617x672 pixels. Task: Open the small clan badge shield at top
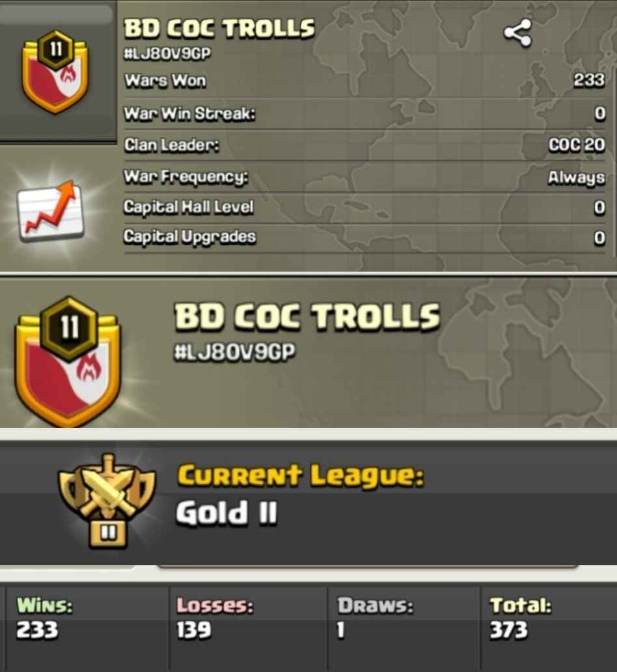coord(55,72)
